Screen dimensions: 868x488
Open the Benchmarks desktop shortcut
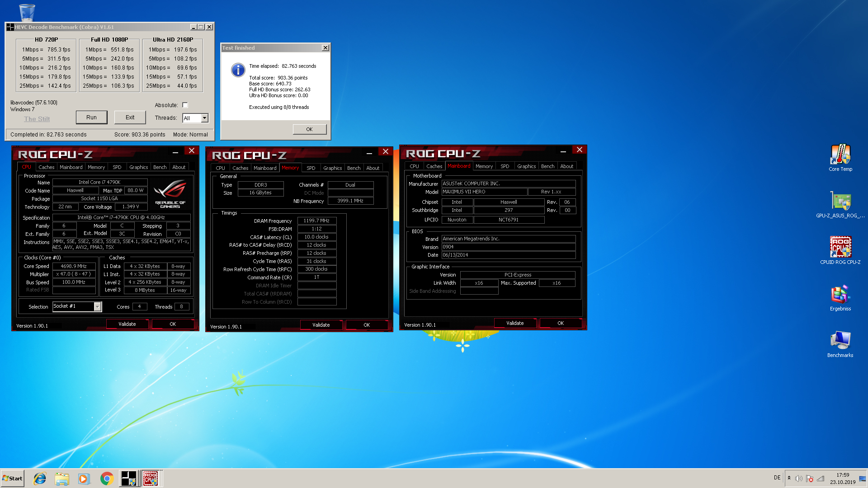point(840,344)
